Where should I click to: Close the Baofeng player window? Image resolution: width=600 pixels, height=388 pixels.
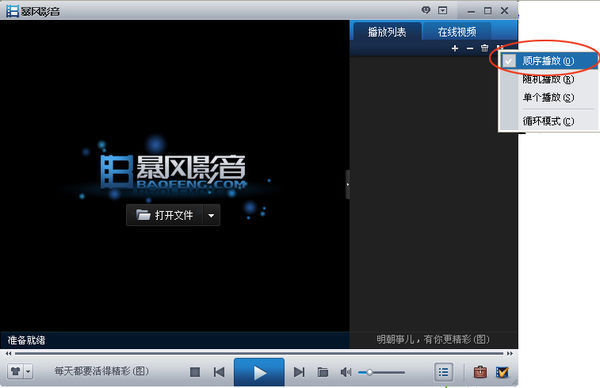[505, 11]
